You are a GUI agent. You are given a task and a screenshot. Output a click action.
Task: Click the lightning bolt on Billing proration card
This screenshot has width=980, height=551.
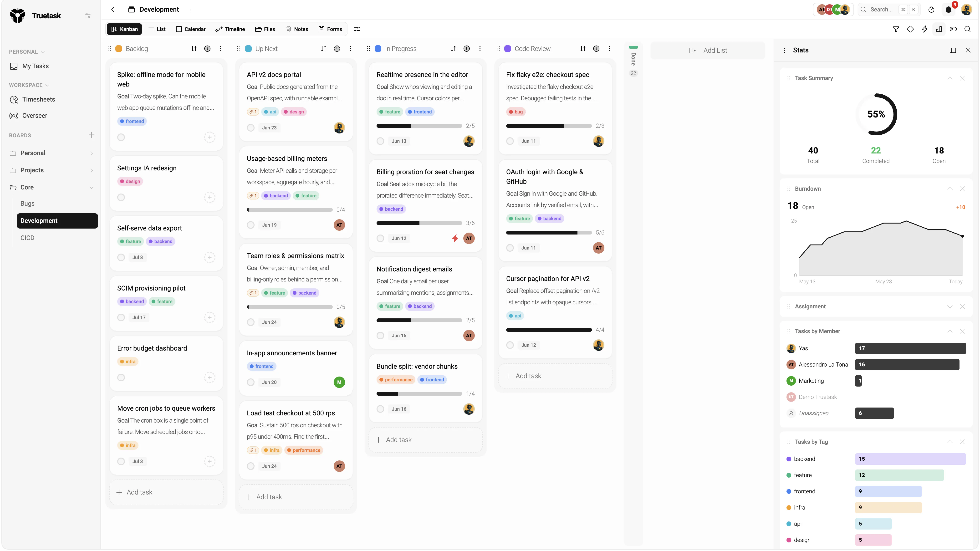455,238
